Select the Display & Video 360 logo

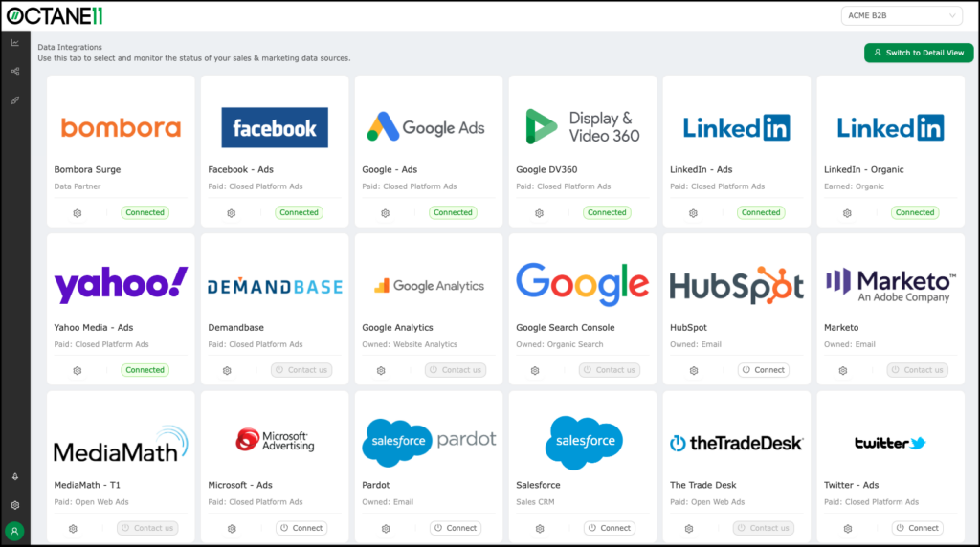(x=583, y=127)
